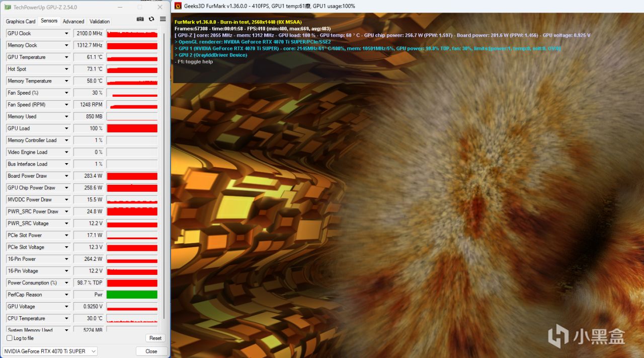Open the Advanced tab
Viewport: 644px width, 358px height.
click(x=73, y=22)
